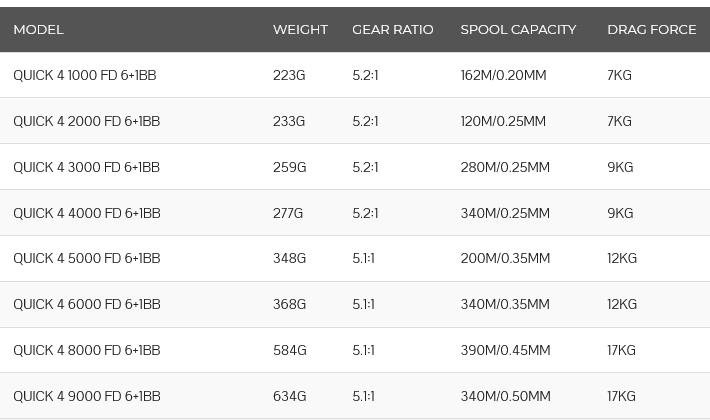710x420 pixels.
Task: Click the QUICK 4 9000 FD model cell
Action: [x=86, y=397]
